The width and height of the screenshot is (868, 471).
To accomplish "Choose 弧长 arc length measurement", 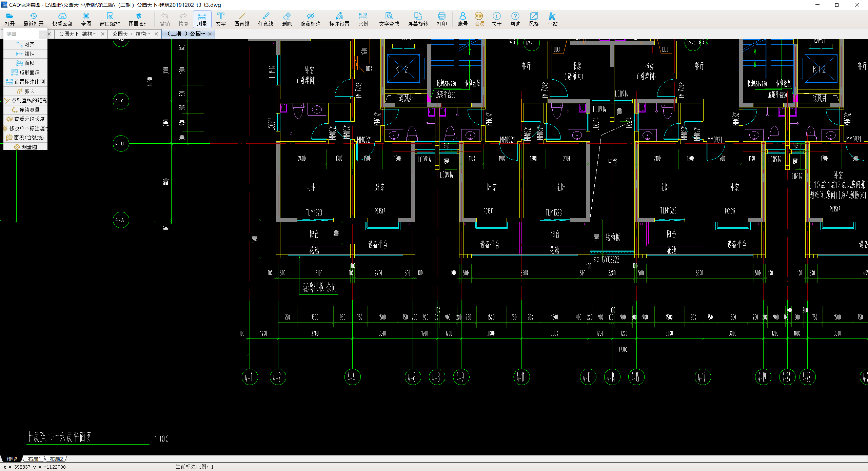I will pyautogui.click(x=25, y=91).
